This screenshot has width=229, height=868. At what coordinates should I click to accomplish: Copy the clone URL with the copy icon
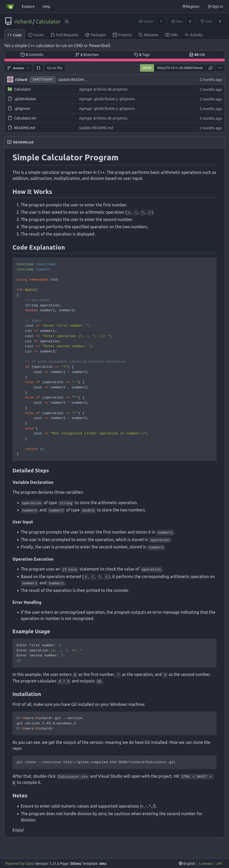click(x=211, y=68)
